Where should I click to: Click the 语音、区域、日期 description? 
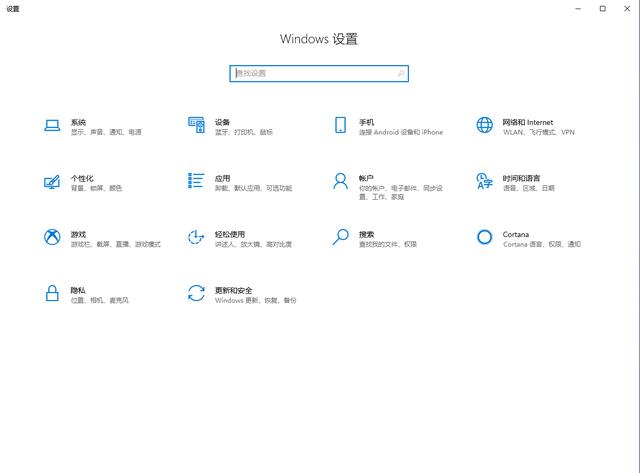click(x=529, y=188)
